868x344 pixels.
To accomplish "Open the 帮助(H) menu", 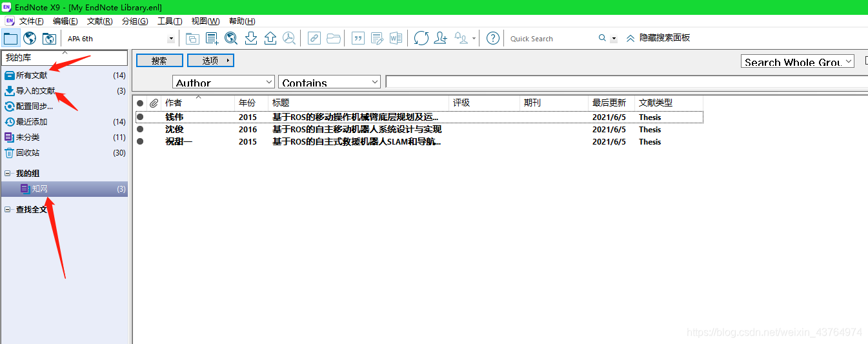I will 241,21.
